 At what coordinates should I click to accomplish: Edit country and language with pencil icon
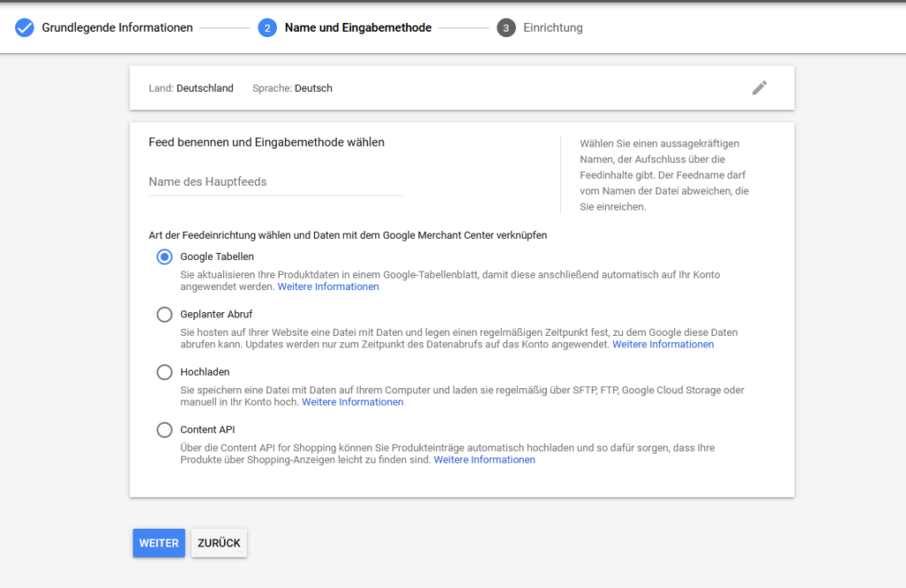coord(759,88)
